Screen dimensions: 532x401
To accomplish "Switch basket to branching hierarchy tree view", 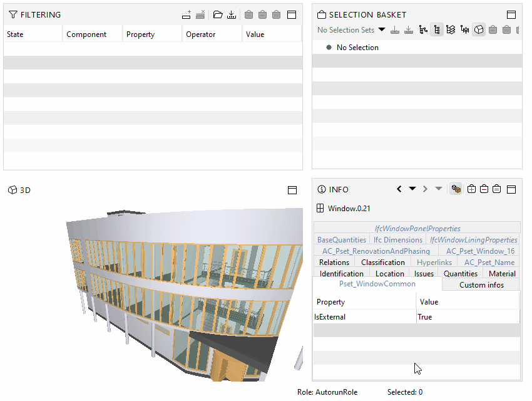I will click(x=422, y=30).
